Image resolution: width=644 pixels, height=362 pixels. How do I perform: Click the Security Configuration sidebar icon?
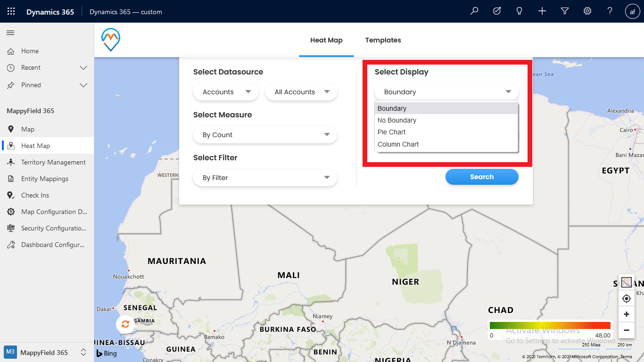pos(11,228)
